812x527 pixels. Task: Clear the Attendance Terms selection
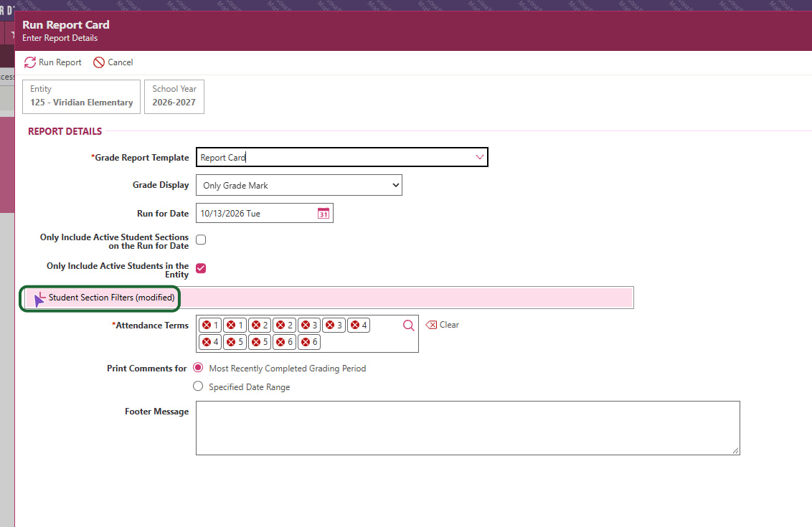click(443, 325)
